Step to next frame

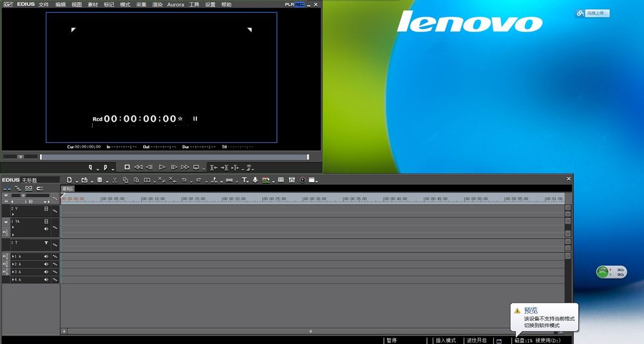tap(174, 167)
